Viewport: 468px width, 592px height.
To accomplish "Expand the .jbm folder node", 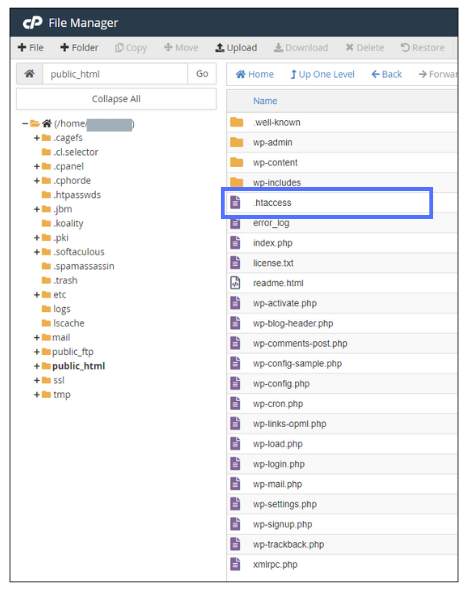I will pyautogui.click(x=37, y=209).
